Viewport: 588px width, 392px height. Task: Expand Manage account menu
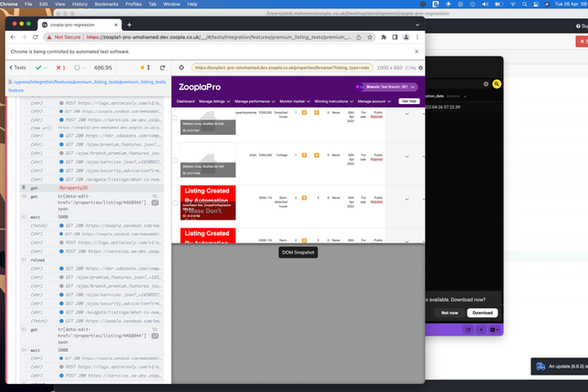375,101
